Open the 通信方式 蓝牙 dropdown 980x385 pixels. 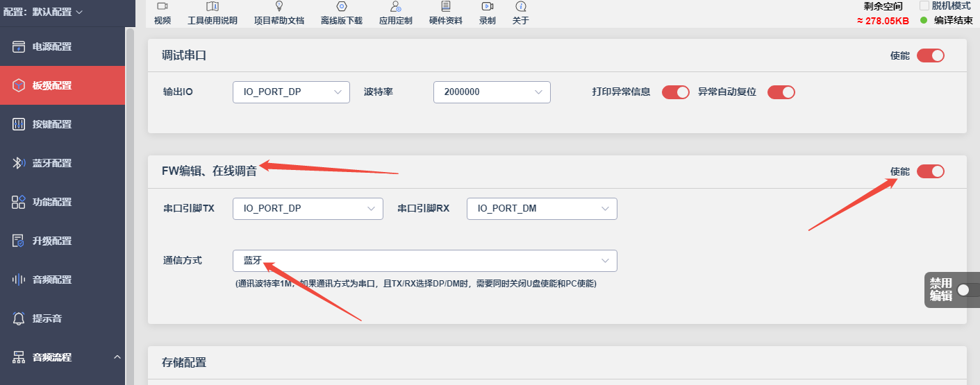coord(425,261)
